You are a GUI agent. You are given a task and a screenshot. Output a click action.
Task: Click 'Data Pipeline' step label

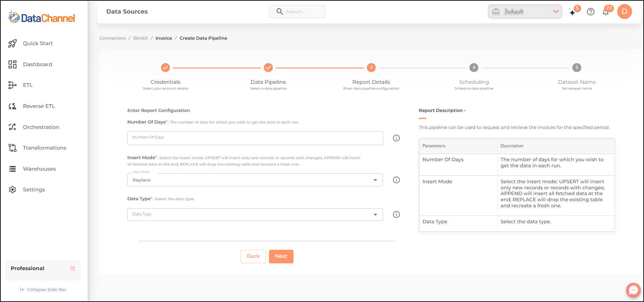(268, 82)
